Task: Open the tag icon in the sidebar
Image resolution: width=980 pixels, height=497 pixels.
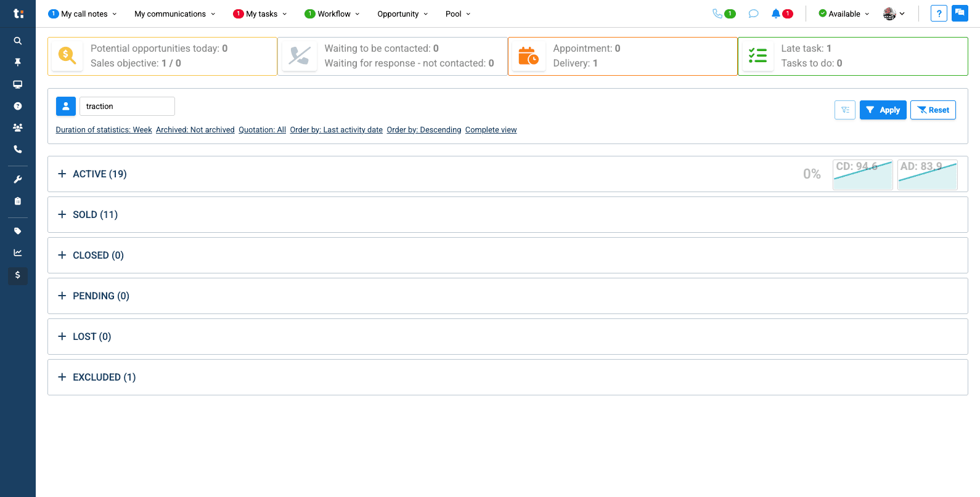Action: point(18,231)
